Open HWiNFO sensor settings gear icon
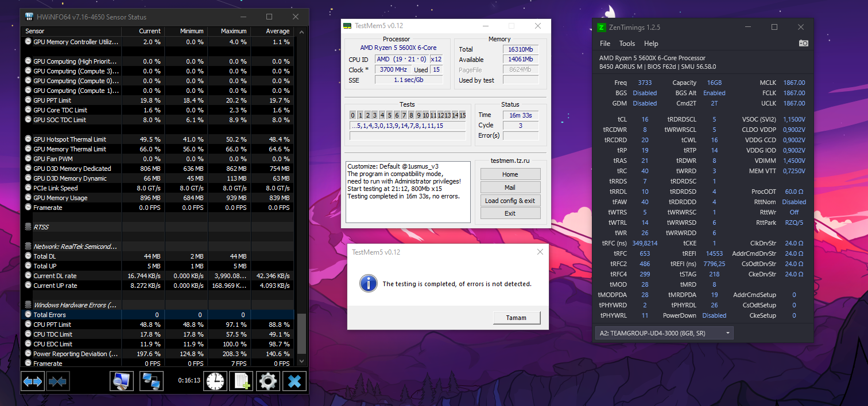Viewport: 868px width, 406px height. point(268,381)
